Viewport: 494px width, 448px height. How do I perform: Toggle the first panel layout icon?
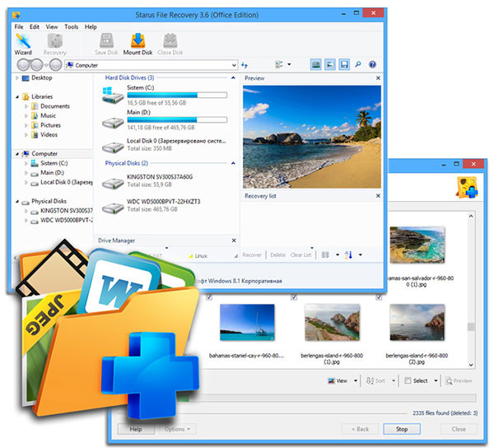click(315, 64)
